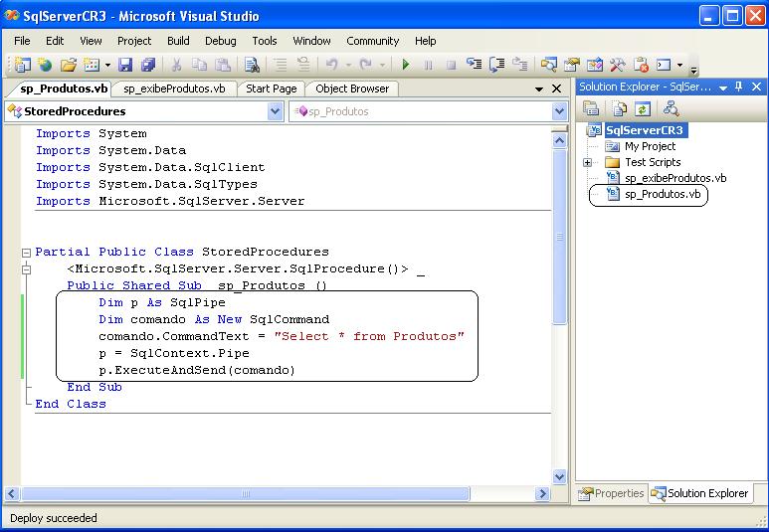Viewport: 769px width, 532px height.
Task: Click the Error List toolbar icon
Action: tap(641, 65)
